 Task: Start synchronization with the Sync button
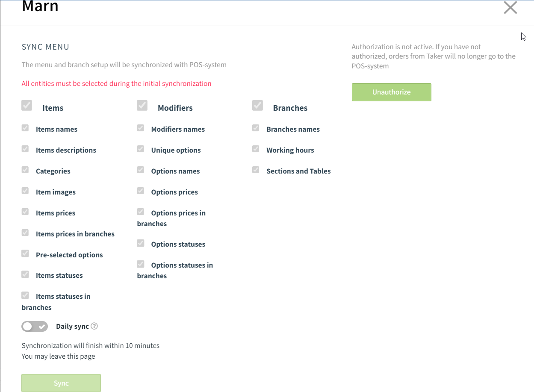click(x=61, y=383)
